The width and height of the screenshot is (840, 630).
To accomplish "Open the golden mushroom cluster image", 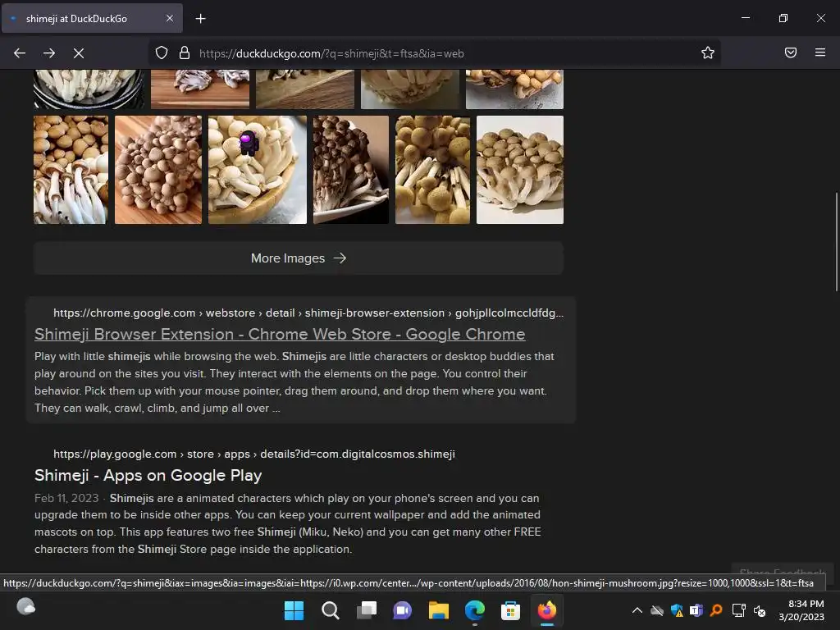I will point(432,170).
